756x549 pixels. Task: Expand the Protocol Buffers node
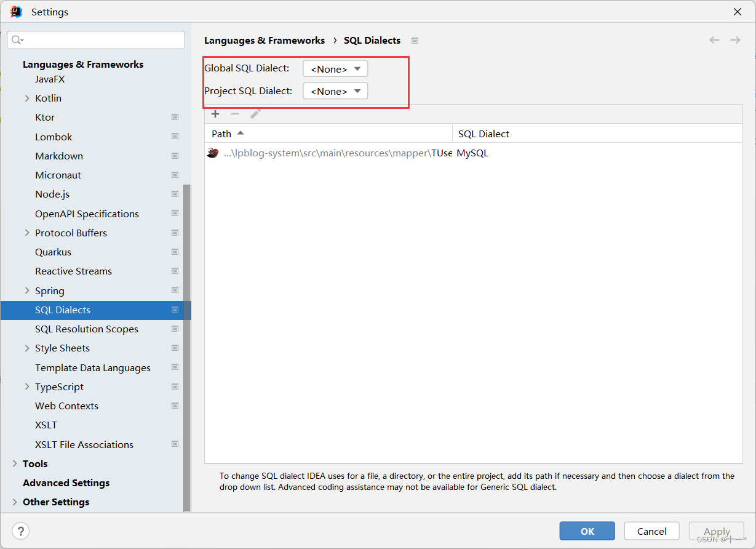[x=27, y=233]
